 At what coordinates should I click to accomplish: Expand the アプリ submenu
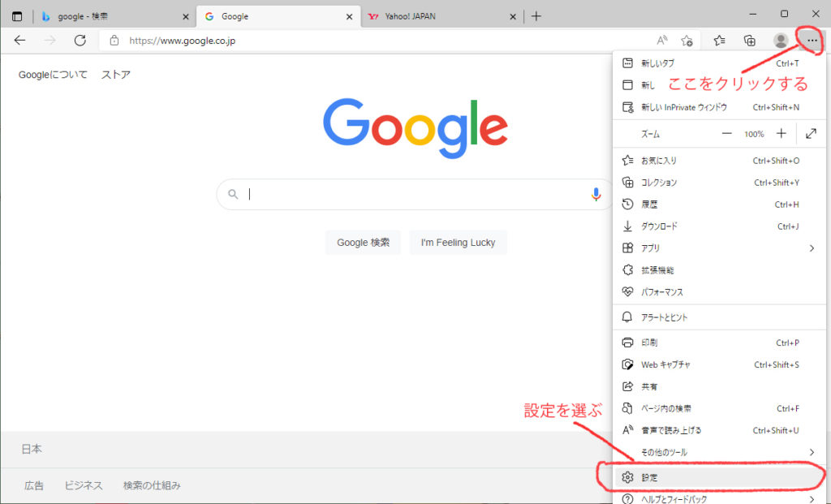click(x=811, y=248)
